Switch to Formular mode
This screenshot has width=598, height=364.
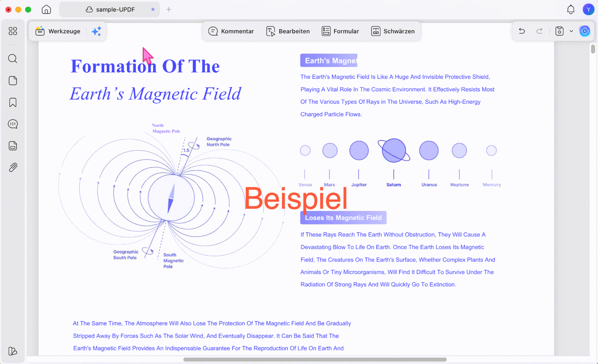[340, 31]
